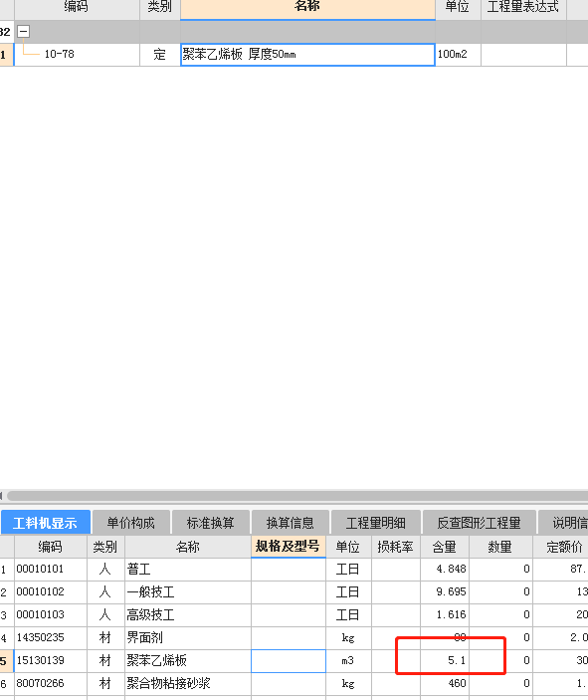Open the 反查图形工程量 tab
This screenshot has height=700, width=588.
tap(480, 523)
